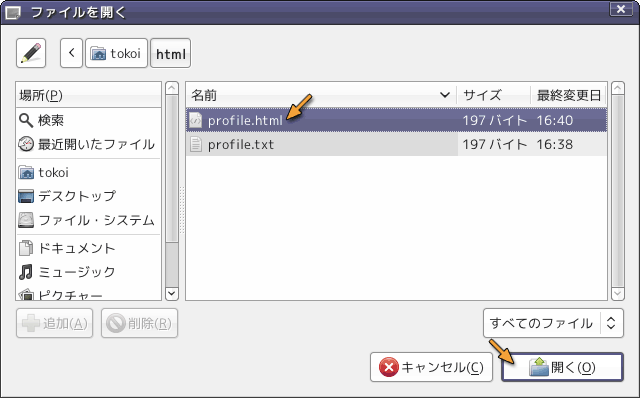640x398 pixels.
Task: Choose Search (検索) in places list
Action: 88,120
